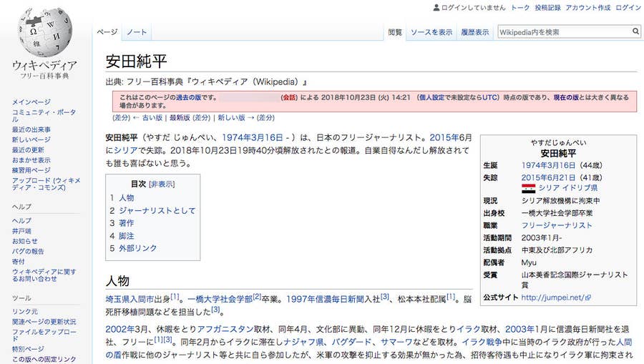Click バグダード link in body text
This screenshot has width=644, height=364.
tap(351, 343)
